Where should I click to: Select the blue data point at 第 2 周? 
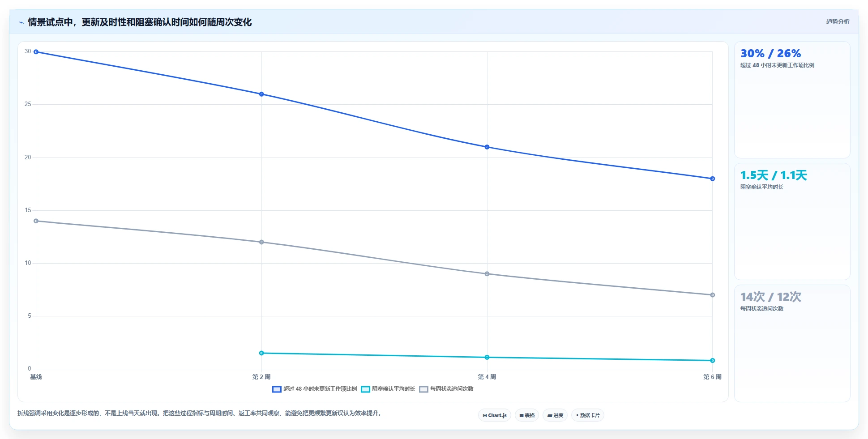point(261,94)
